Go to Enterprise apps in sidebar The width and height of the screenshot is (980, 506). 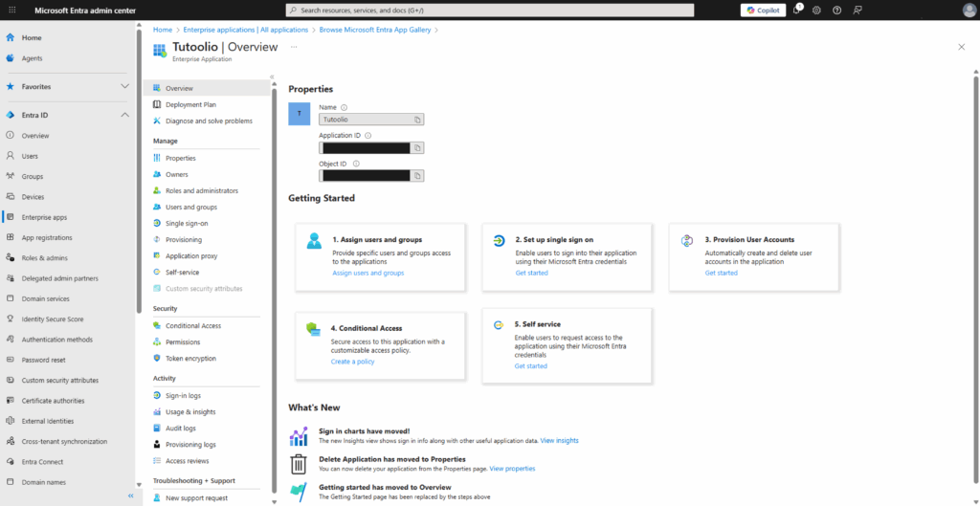(x=44, y=217)
